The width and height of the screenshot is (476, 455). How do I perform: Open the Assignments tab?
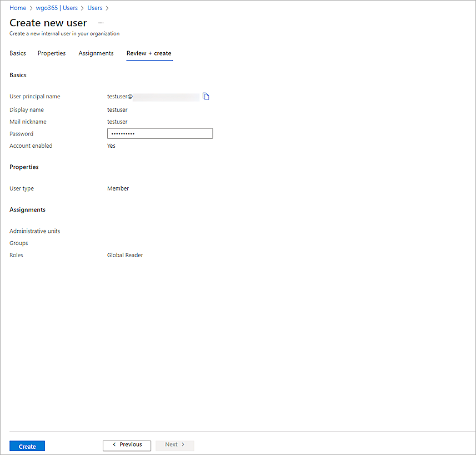[96, 53]
